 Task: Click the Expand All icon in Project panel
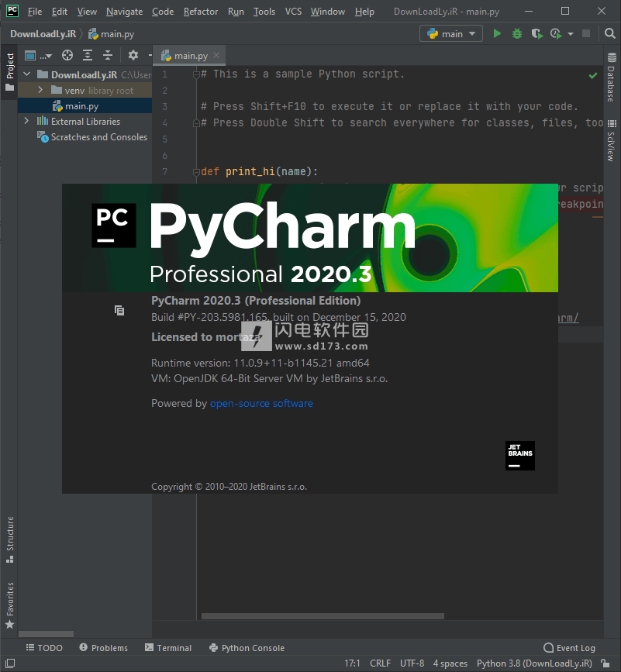click(87, 55)
